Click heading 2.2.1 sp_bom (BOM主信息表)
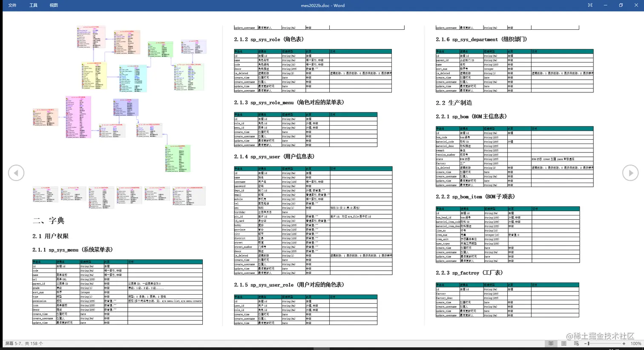 471,116
